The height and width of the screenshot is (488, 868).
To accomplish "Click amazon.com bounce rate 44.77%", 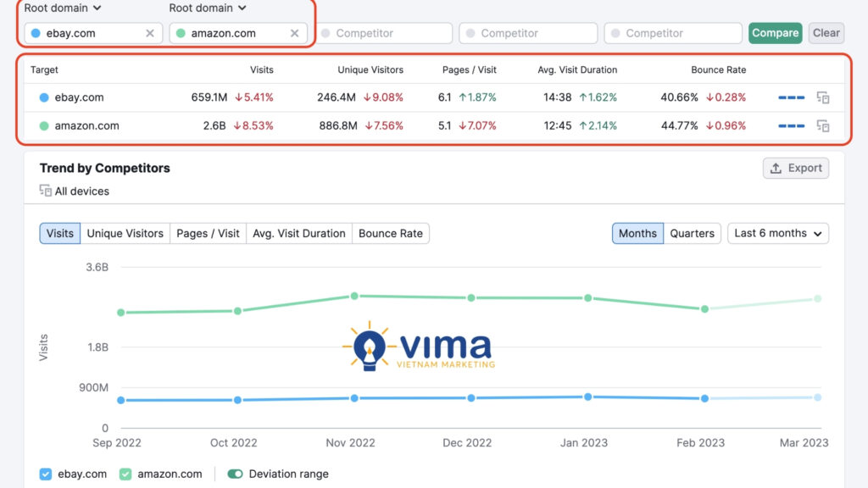I will tap(679, 125).
